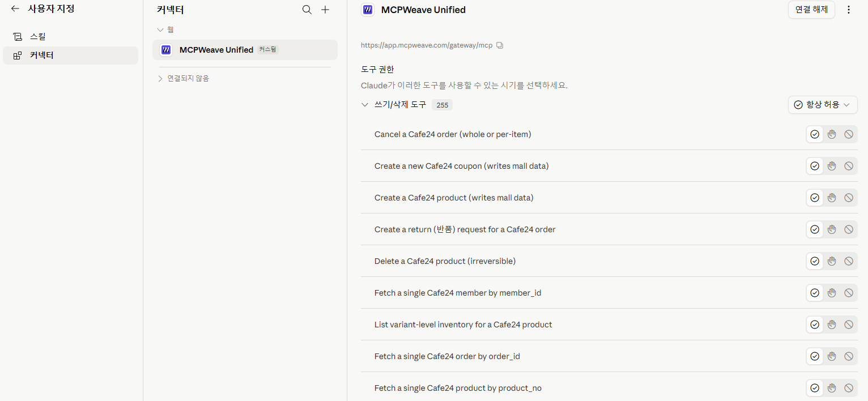The image size is (868, 401).
Task: Block the Create a Cafe24 product tool
Action: click(849, 198)
